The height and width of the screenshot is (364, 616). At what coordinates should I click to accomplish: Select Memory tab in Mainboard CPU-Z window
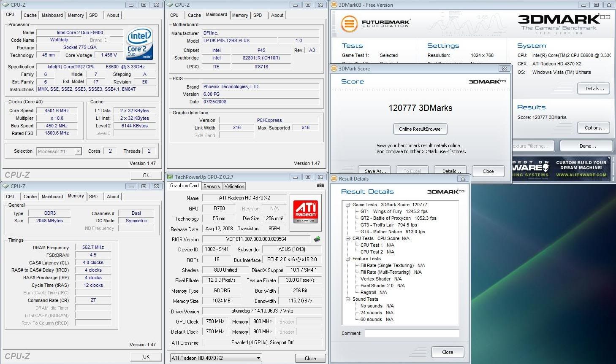240,15
